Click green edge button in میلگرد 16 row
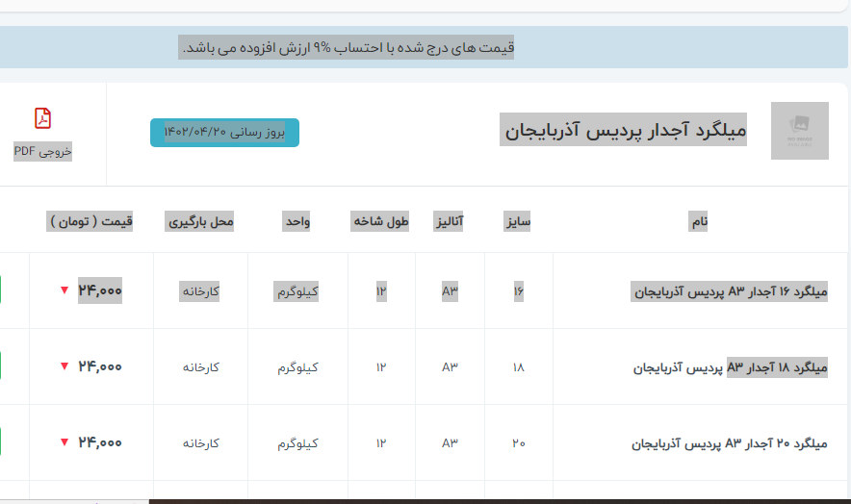 (2, 290)
